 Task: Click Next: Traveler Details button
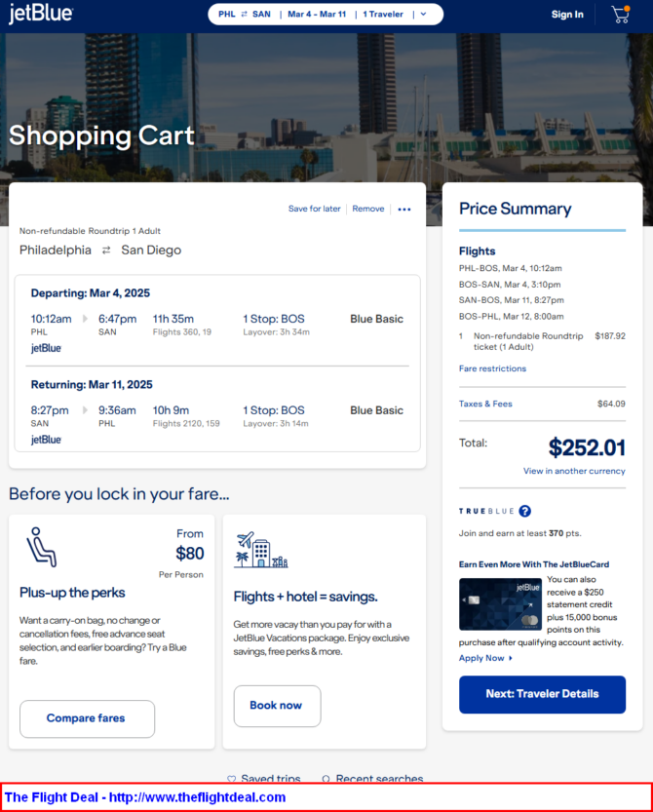tap(542, 694)
